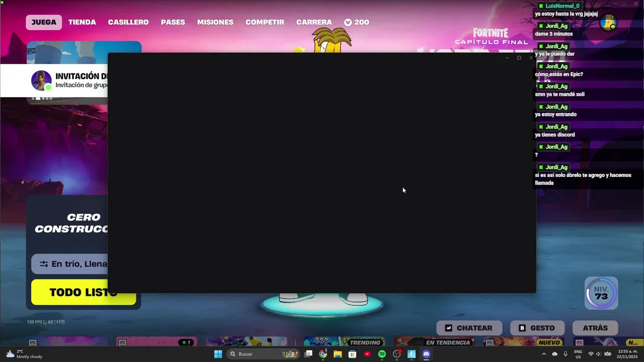Click chat message 'smn ya te mandé soli'
This screenshot has width=644, height=362.
pos(559,94)
